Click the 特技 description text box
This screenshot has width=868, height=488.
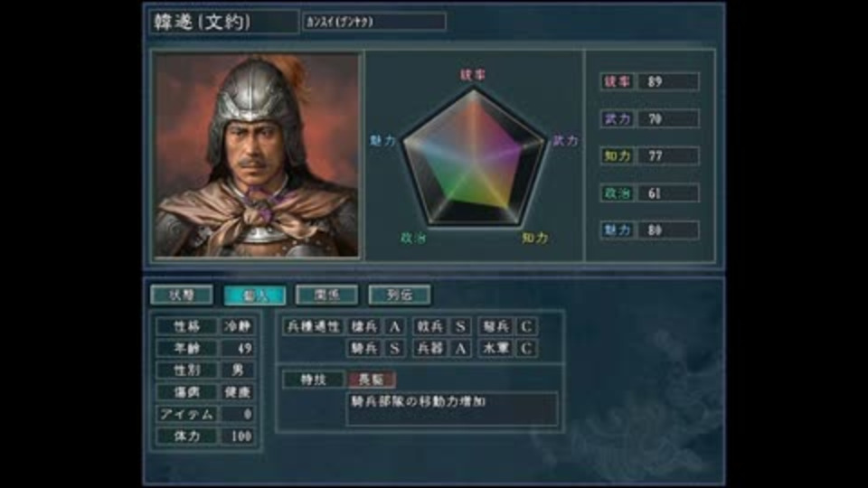(452, 408)
